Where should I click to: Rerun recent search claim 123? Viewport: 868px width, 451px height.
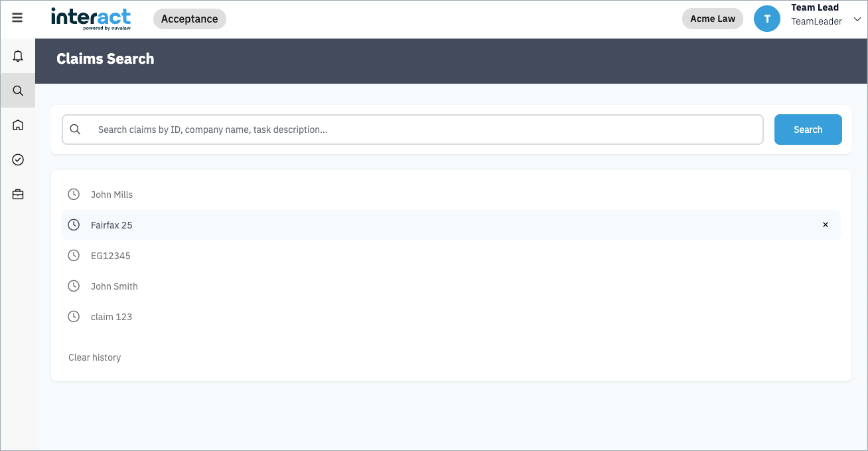tap(111, 317)
